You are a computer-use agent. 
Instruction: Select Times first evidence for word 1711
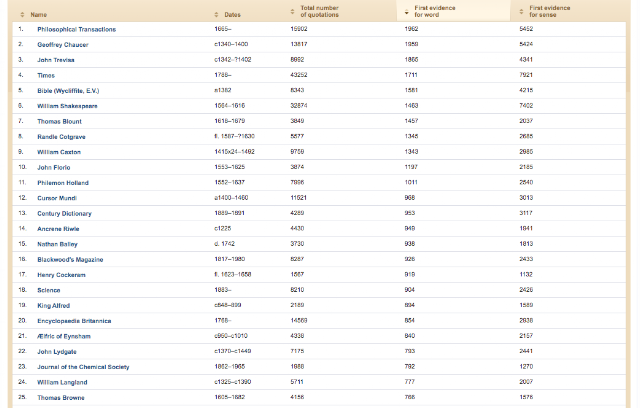411,75
